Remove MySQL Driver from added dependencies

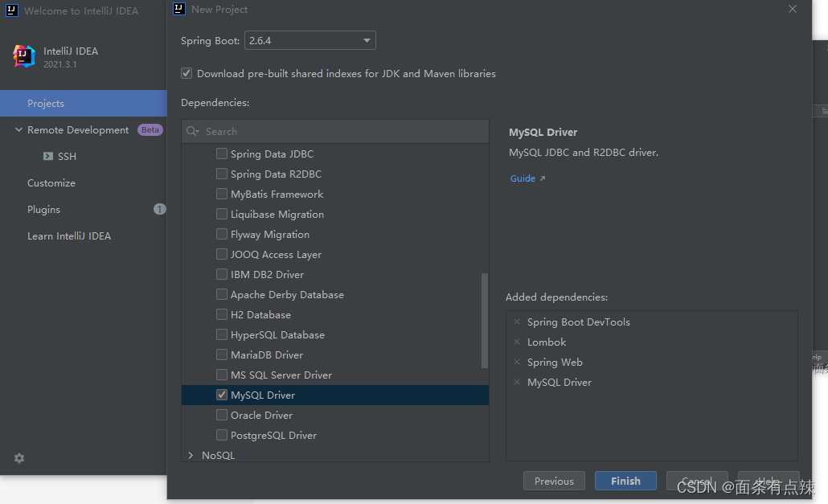click(517, 382)
